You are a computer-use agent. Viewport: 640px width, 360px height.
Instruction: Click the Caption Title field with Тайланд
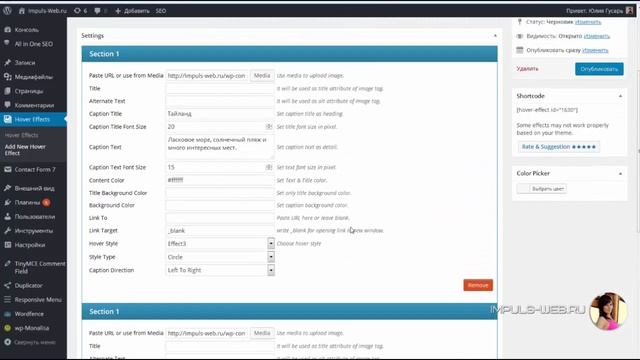(x=220, y=113)
